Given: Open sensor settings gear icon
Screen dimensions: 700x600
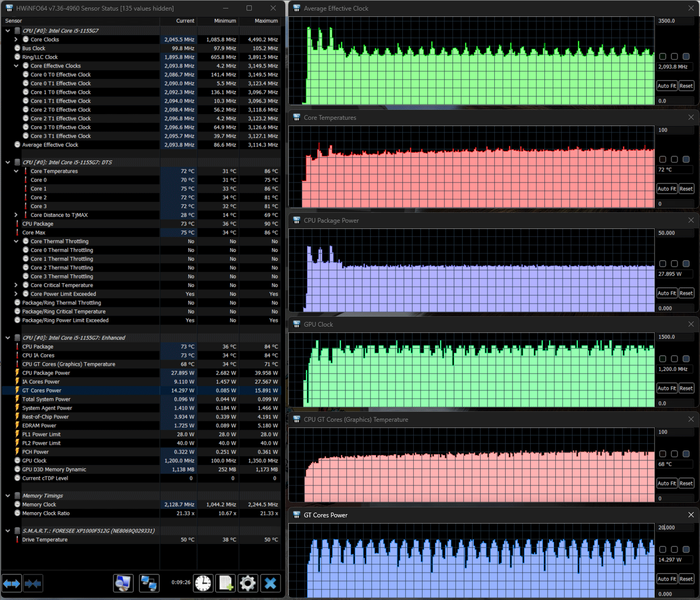Looking at the screenshot, I should pos(248,583).
